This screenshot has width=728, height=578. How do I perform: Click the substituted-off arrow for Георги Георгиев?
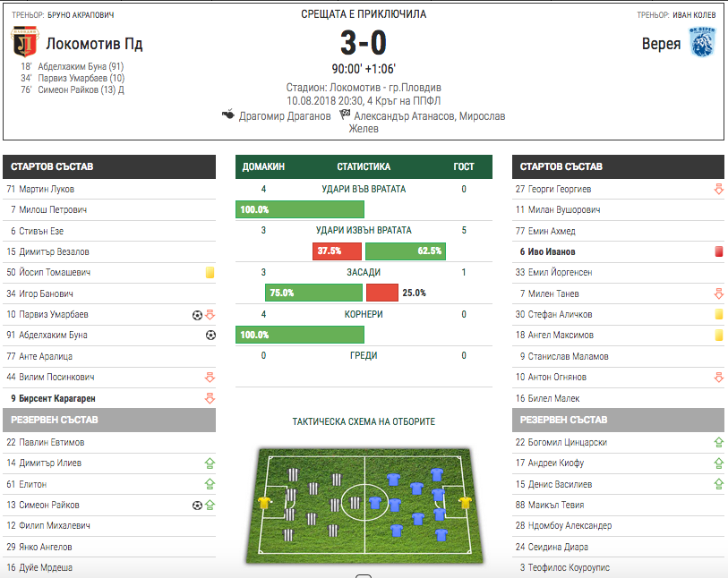click(719, 190)
